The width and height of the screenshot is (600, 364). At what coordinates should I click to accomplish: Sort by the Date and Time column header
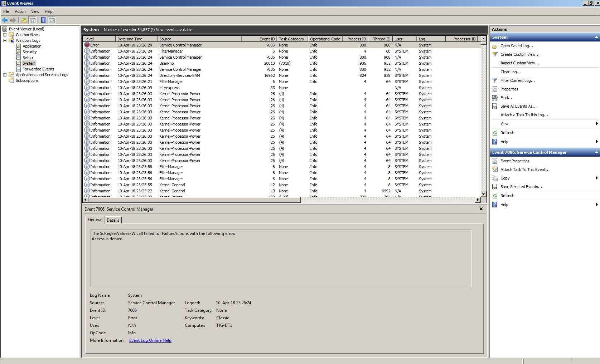click(136, 39)
